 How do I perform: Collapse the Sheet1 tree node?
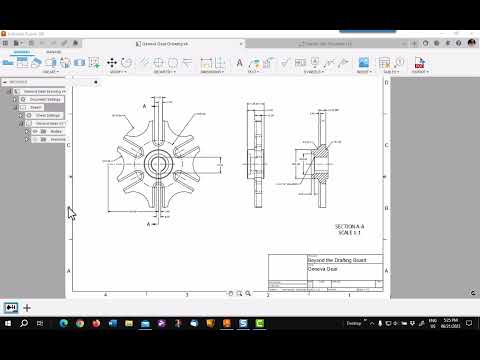pyautogui.click(x=14, y=107)
